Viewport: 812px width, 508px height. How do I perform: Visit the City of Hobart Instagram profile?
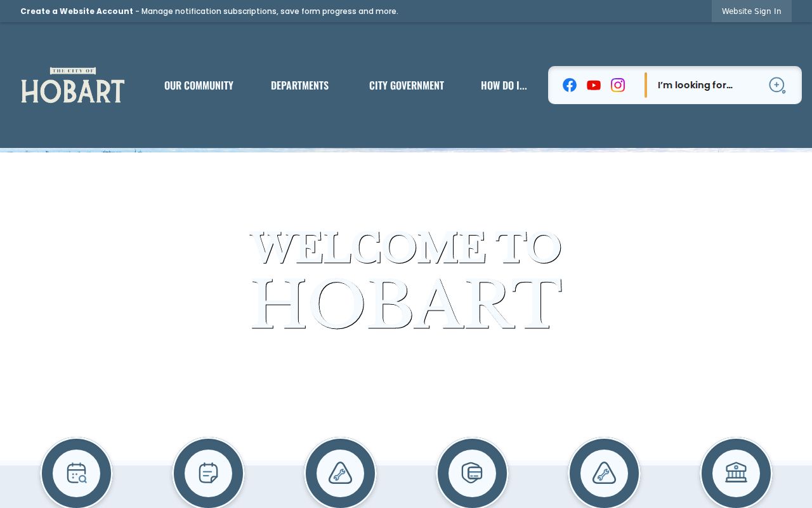[x=618, y=85]
